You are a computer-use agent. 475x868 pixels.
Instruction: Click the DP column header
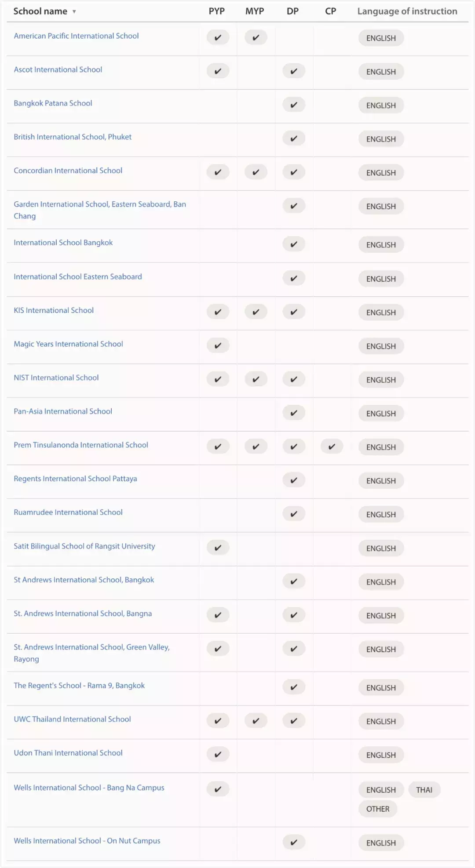(292, 11)
